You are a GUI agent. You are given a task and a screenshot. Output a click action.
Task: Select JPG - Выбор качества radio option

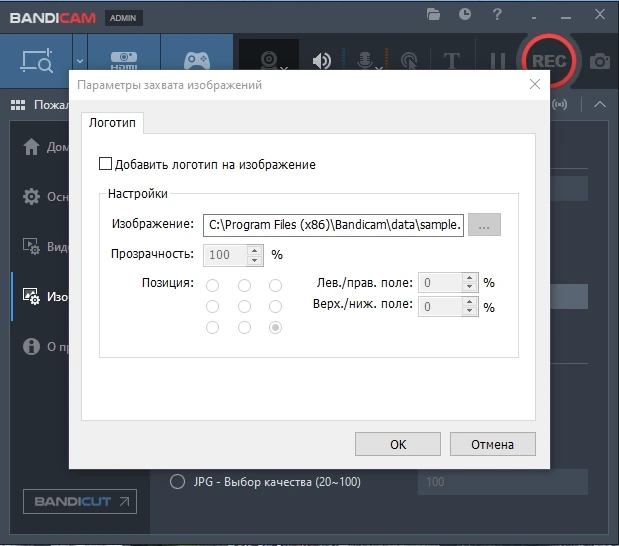pos(177,482)
